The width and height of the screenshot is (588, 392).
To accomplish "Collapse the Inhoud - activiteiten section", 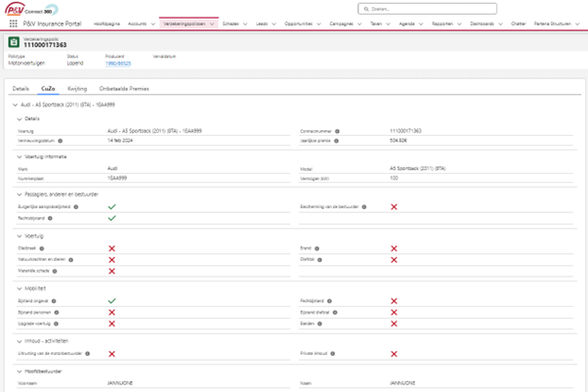I will pos(20,341).
